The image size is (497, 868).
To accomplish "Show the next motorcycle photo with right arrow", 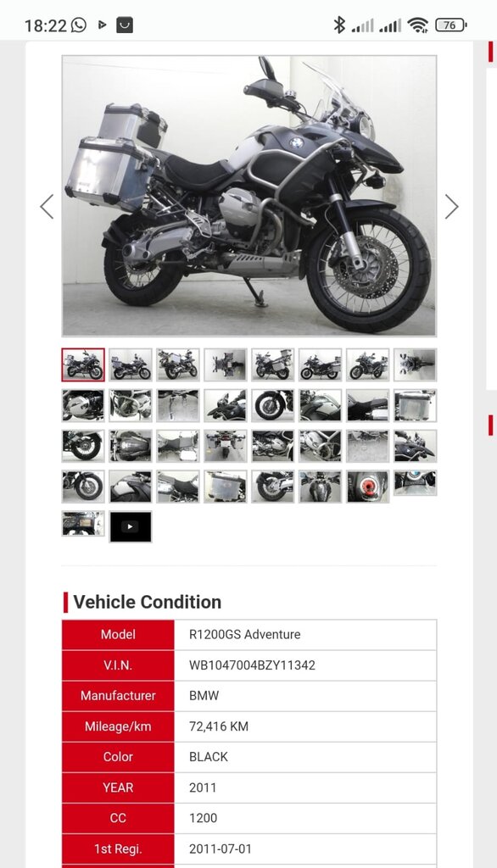I will [x=451, y=207].
